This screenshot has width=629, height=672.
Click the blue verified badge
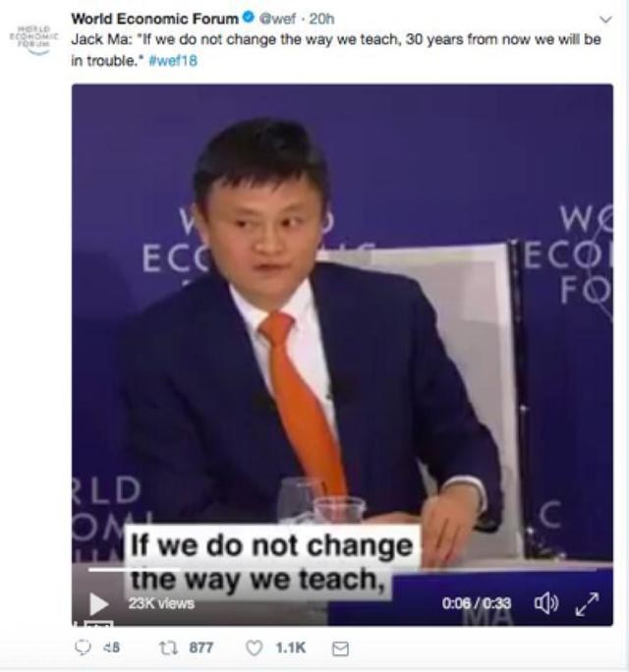(x=248, y=18)
